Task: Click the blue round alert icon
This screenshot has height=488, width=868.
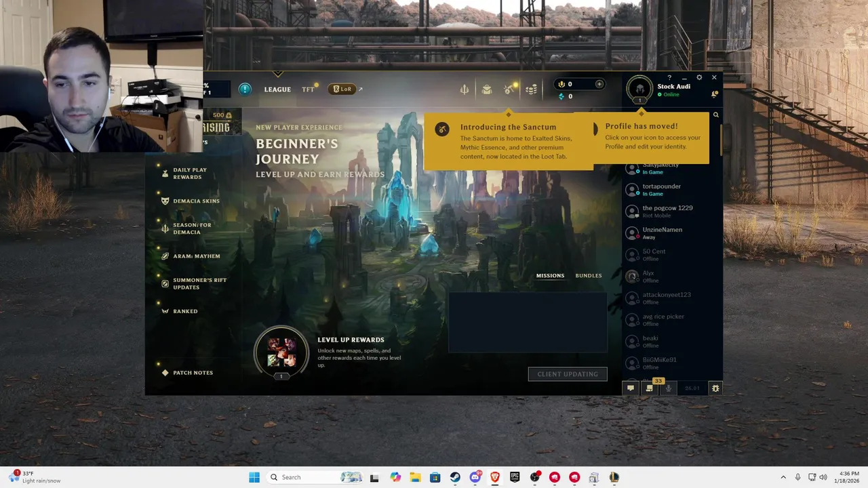Action: tap(245, 89)
